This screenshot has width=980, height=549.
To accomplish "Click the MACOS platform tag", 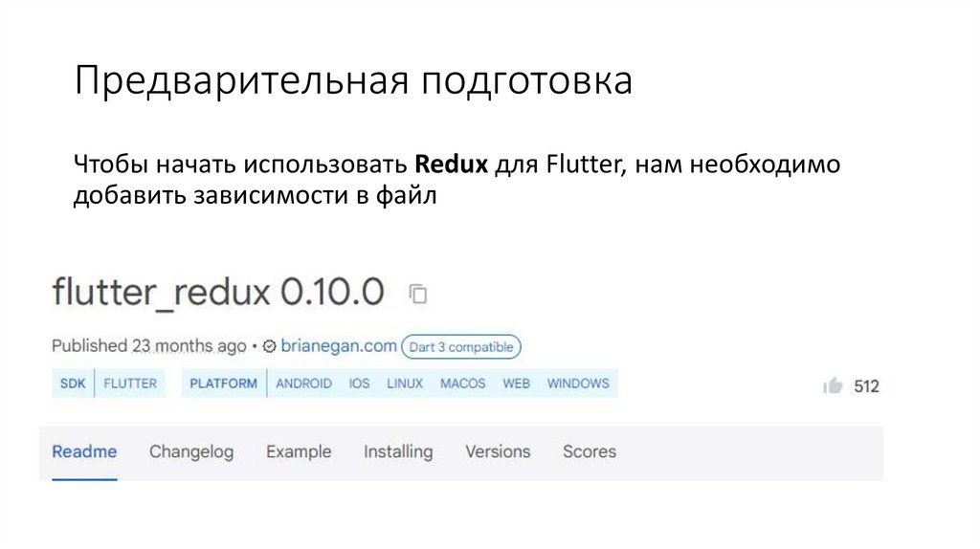I will [463, 384].
